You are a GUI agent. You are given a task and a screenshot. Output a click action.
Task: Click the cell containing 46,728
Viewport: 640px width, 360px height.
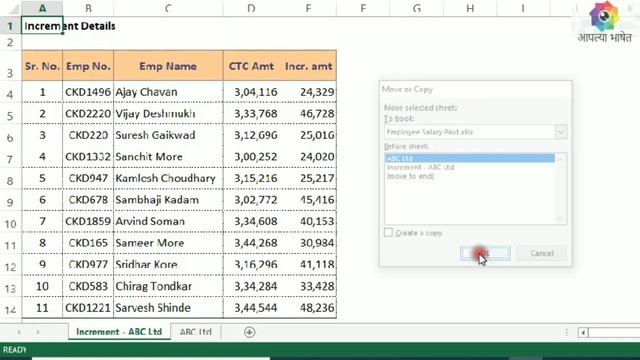click(308, 113)
